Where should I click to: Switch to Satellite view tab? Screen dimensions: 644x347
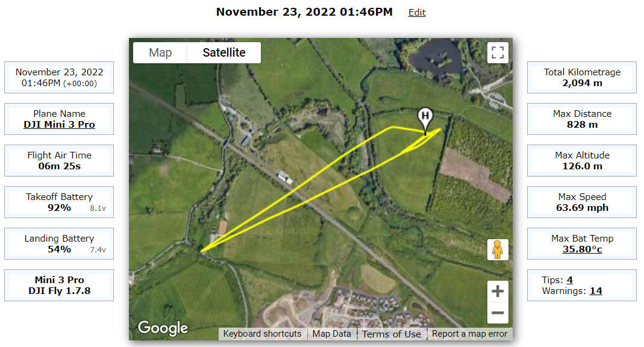pyautogui.click(x=224, y=52)
